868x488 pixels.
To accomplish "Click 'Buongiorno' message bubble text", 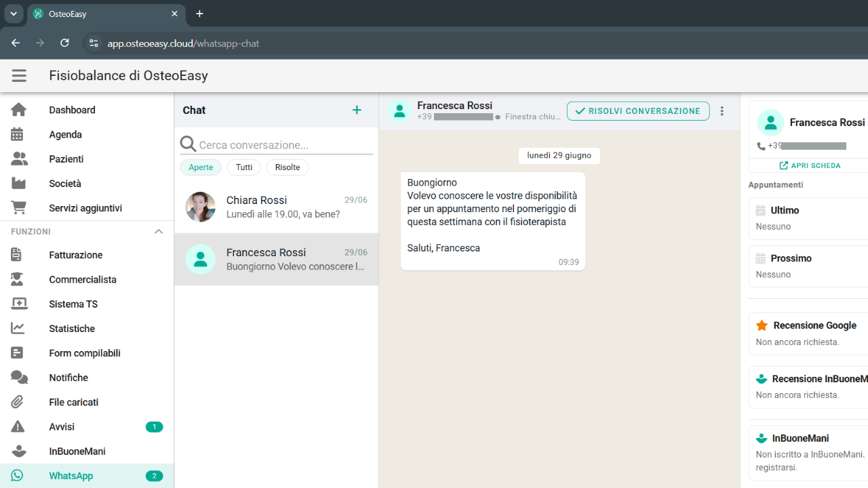I will 432,182.
